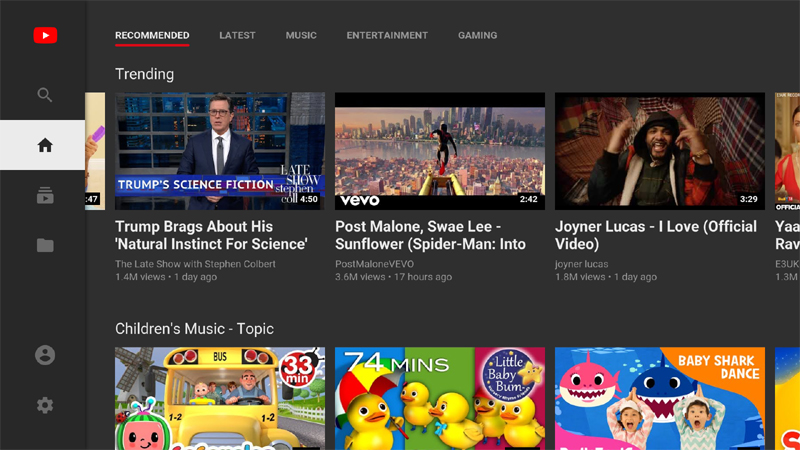This screenshot has height=450, width=800.
Task: Open the Library folder icon
Action: [45, 245]
